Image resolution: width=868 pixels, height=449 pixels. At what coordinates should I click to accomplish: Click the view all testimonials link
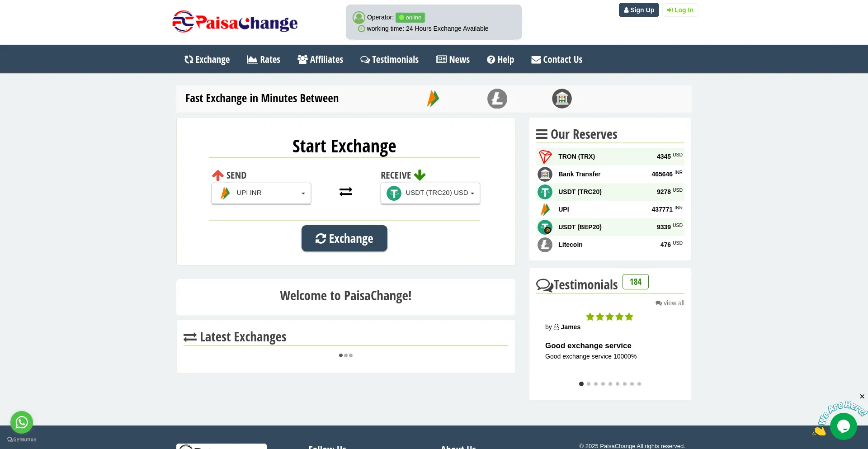pyautogui.click(x=670, y=303)
